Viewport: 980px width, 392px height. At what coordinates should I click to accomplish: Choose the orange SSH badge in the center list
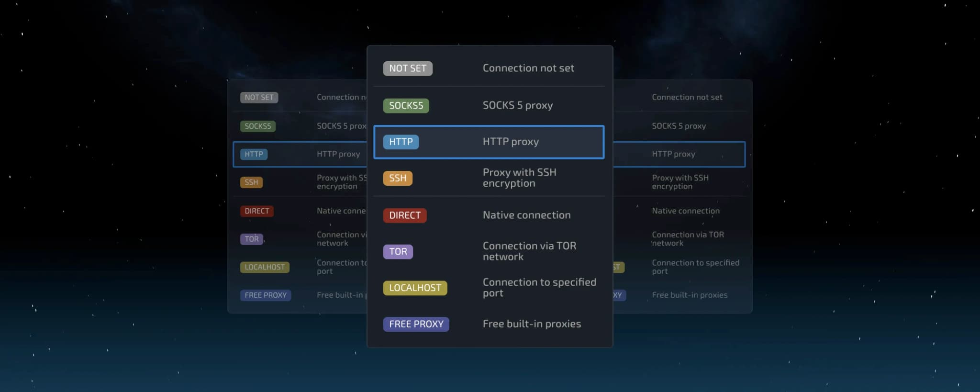pyautogui.click(x=397, y=178)
